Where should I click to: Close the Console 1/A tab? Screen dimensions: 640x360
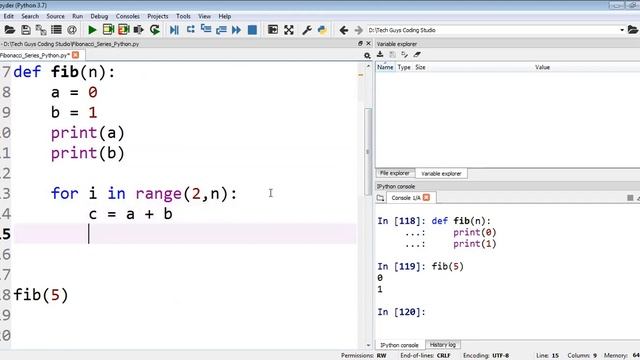coord(426,198)
